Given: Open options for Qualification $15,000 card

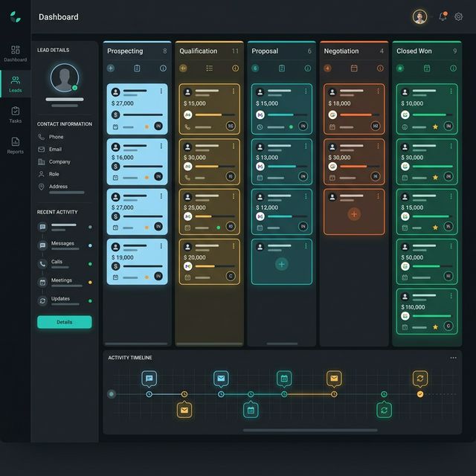Looking at the screenshot, I should coord(233,91).
